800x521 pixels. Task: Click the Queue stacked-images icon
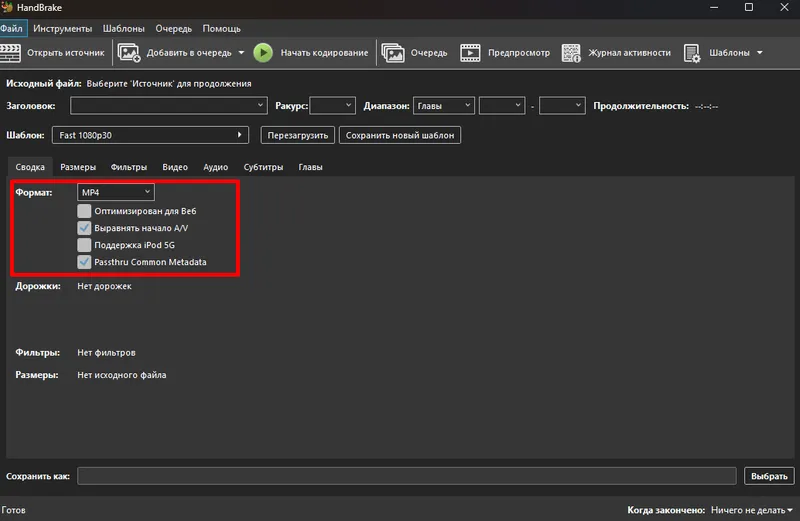(393, 53)
